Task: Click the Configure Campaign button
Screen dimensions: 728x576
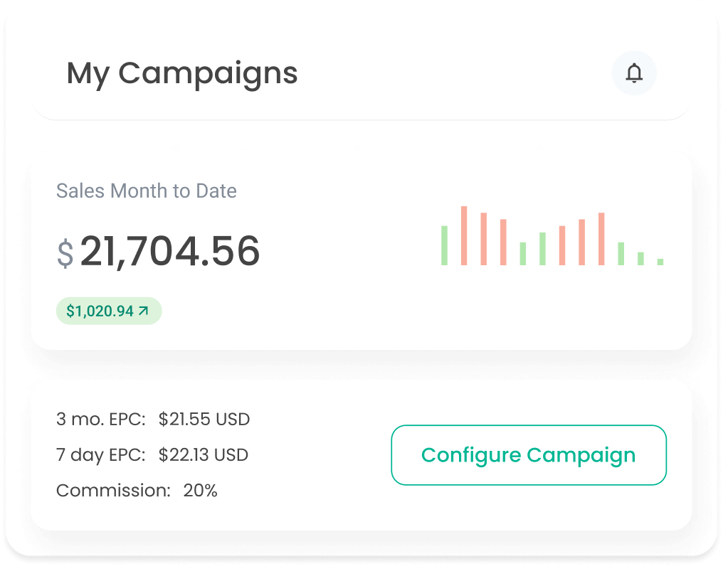Action: tap(528, 455)
